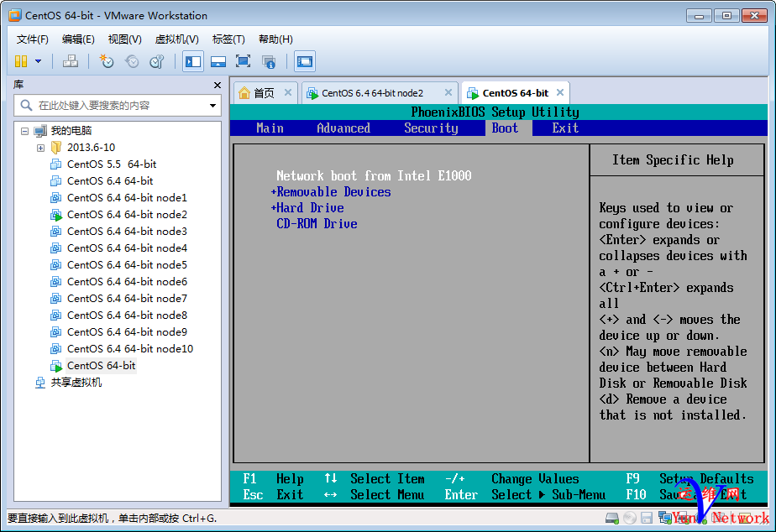Open the 帮助(H) menu
776x532 pixels.
275,39
